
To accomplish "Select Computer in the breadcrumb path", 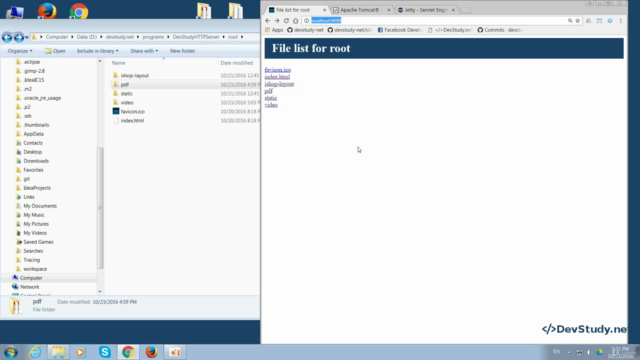I will click(x=57, y=37).
